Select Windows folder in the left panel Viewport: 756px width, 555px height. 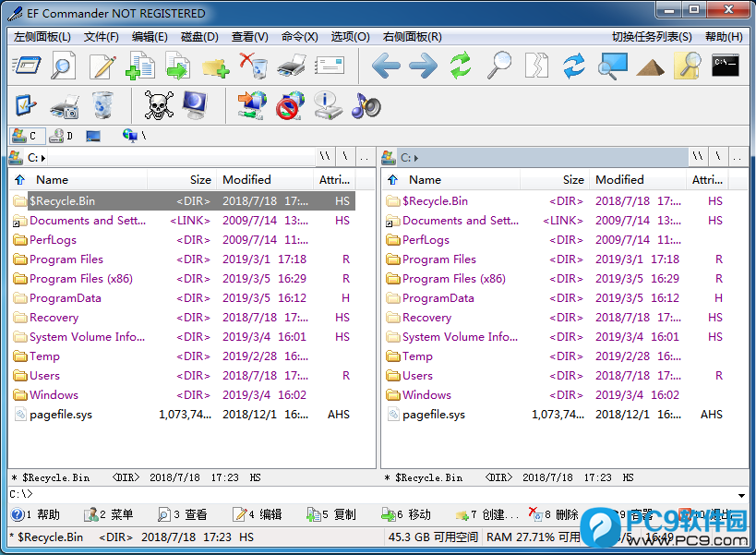pos(54,395)
